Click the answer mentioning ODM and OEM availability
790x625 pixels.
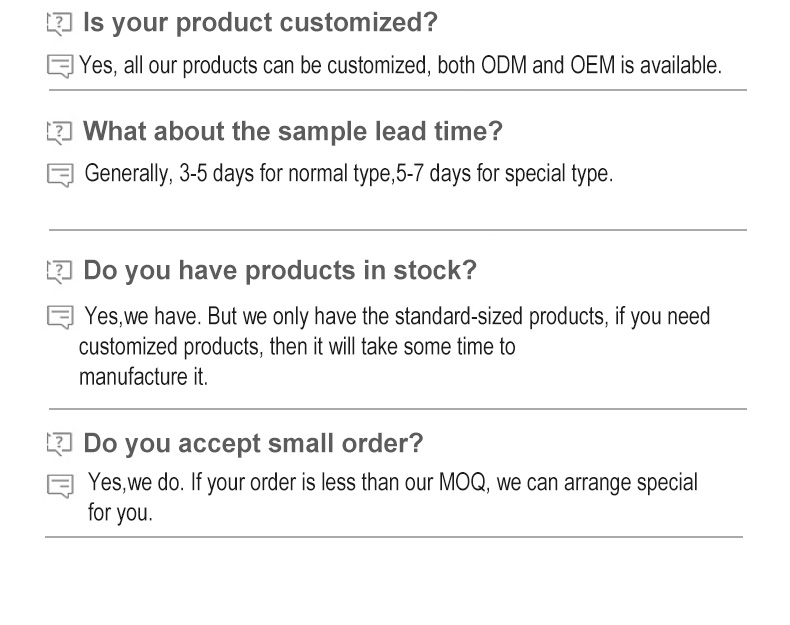click(x=400, y=66)
